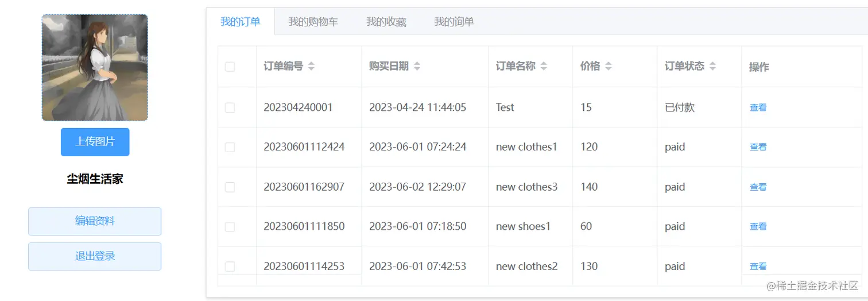
Task: Click the 上传图片 button
Action: (x=95, y=142)
